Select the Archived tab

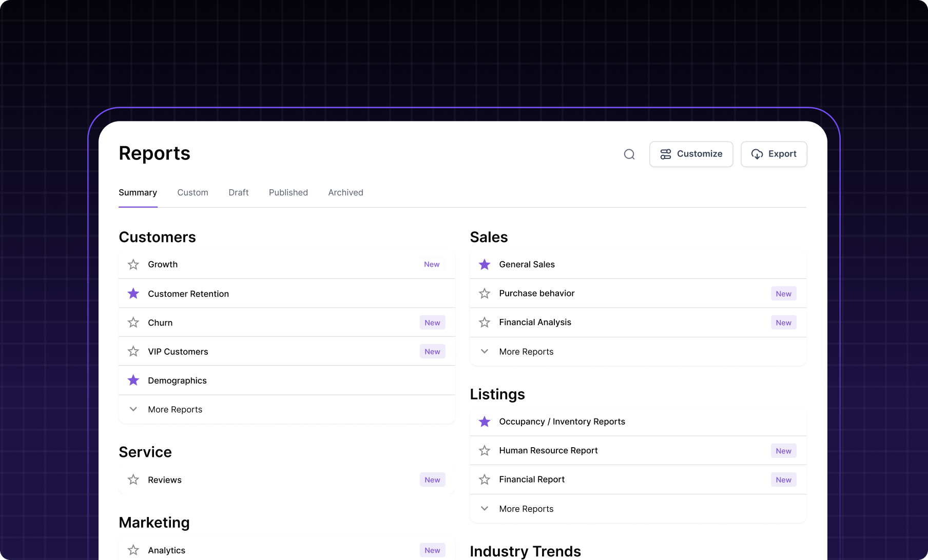[x=345, y=193]
